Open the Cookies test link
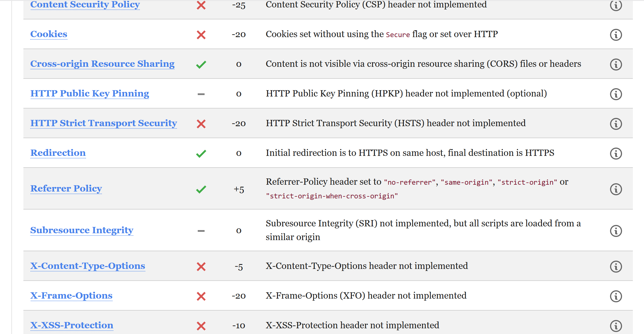Image resolution: width=644 pixels, height=334 pixels. (x=49, y=34)
